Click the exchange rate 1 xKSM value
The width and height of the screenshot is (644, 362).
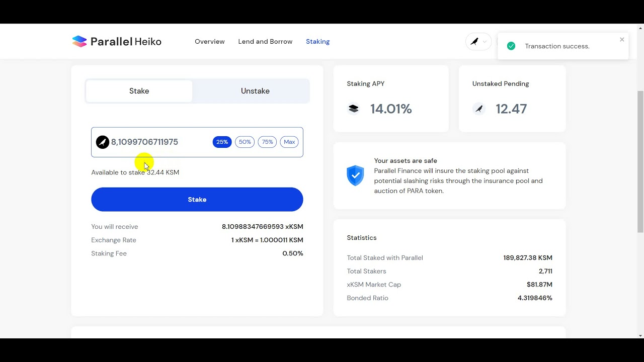tap(267, 240)
